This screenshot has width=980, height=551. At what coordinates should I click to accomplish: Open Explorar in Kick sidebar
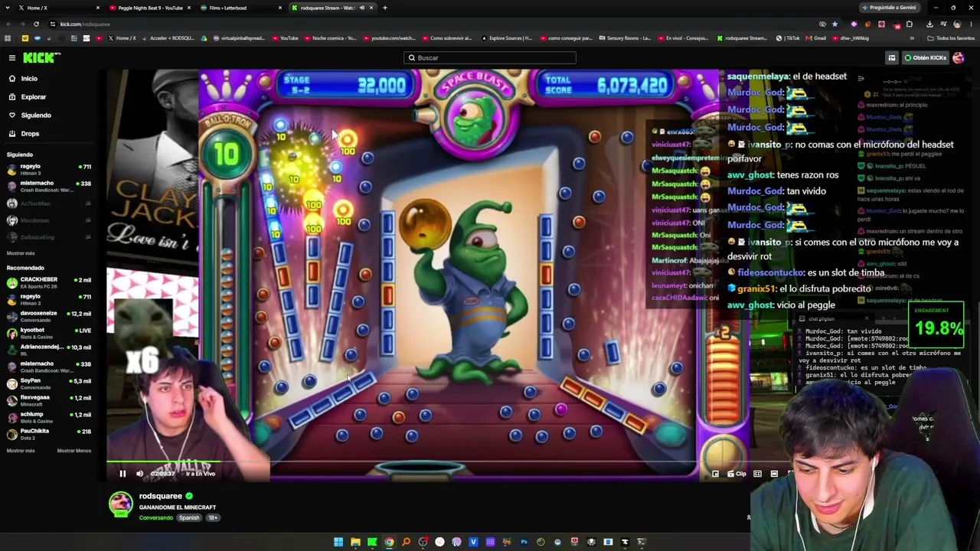click(x=33, y=97)
